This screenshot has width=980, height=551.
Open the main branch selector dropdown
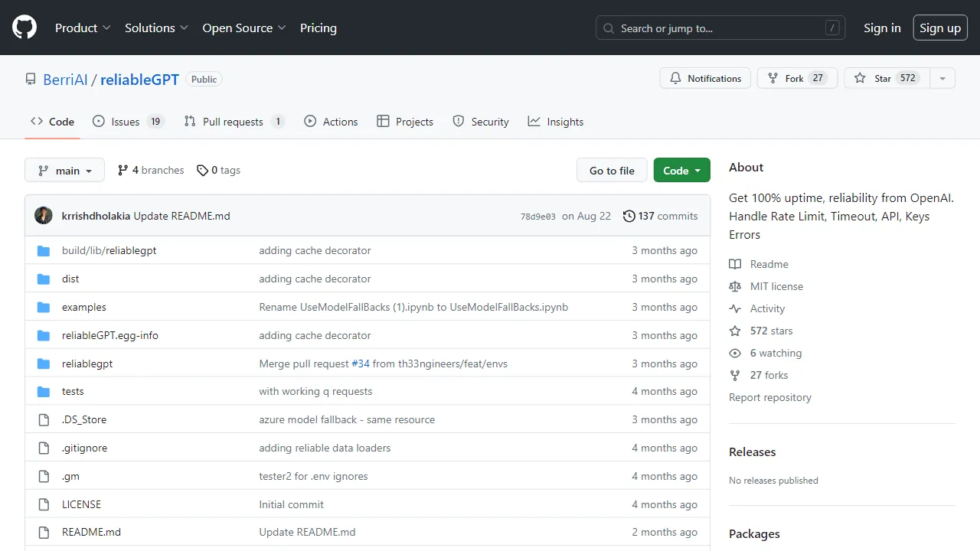(64, 170)
